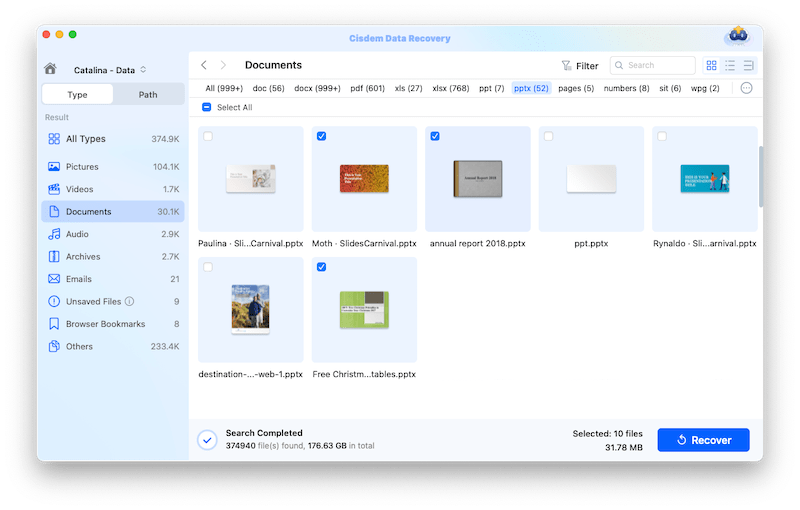Filter by pdf (601) files
This screenshot has height=510, width=800.
367,88
